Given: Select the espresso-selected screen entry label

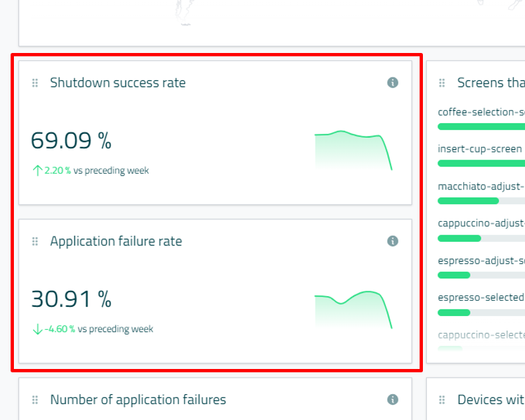Looking at the screenshot, I should pyautogui.click(x=481, y=297).
